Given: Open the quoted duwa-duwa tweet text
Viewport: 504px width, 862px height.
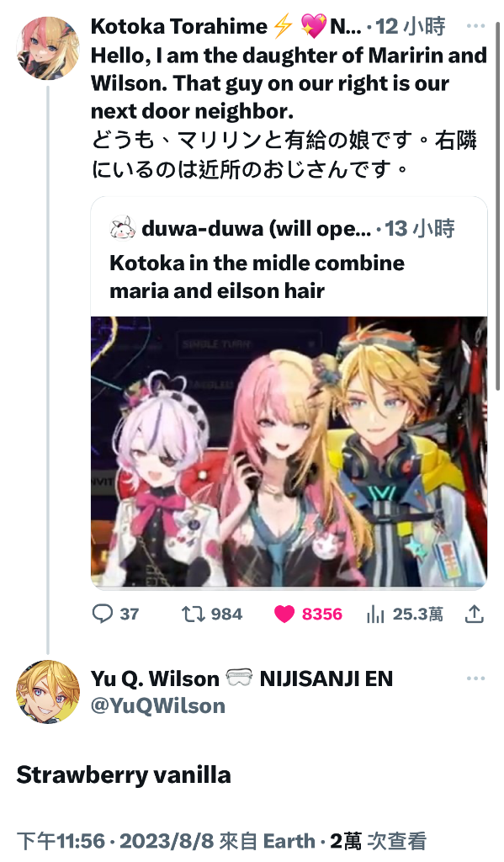Looking at the screenshot, I should click(257, 276).
